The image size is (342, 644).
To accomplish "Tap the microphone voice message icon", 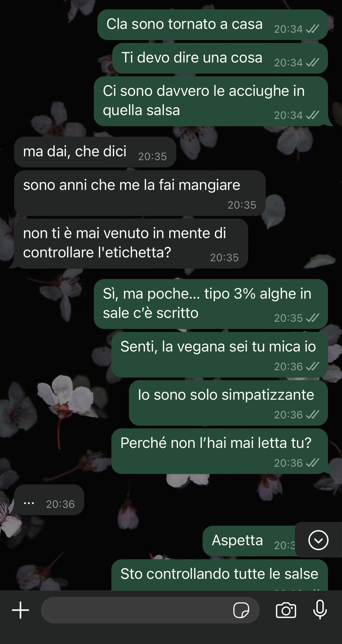I will 320,610.
